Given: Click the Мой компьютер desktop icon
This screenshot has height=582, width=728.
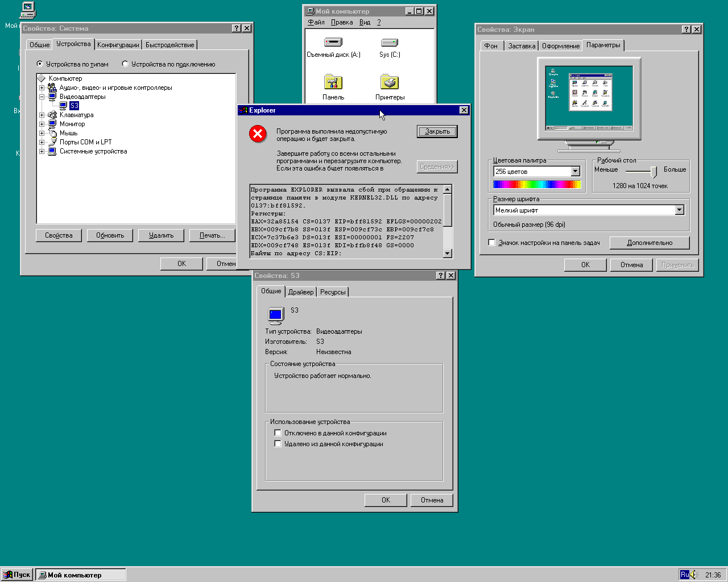Looking at the screenshot, I should pos(27,10).
